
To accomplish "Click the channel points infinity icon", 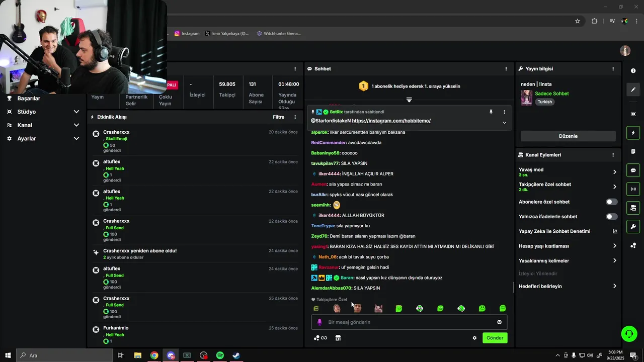I will pos(320,338).
